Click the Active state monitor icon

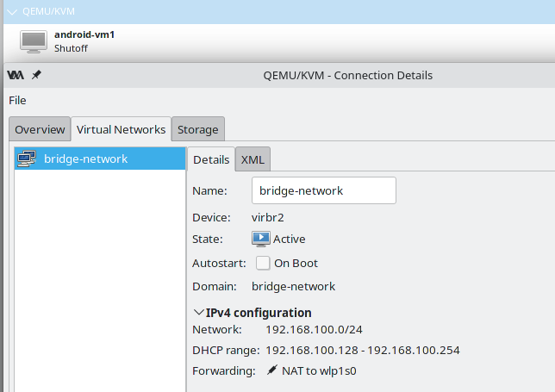(260, 239)
